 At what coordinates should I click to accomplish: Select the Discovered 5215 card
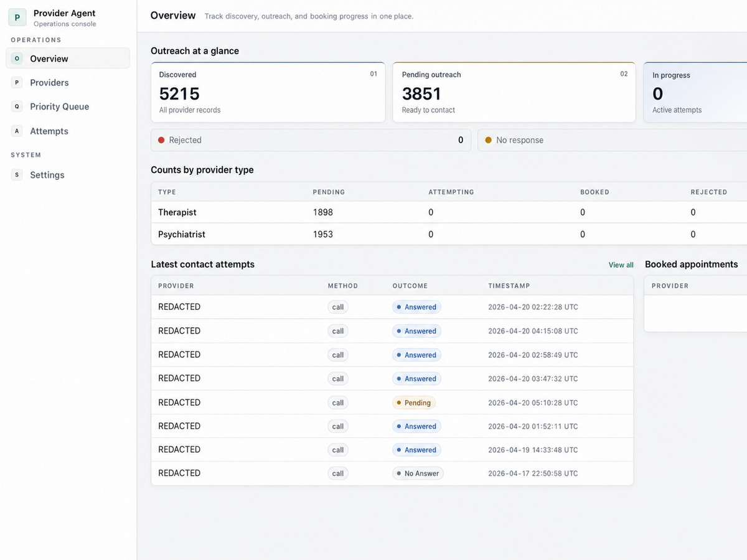pyautogui.click(x=268, y=92)
